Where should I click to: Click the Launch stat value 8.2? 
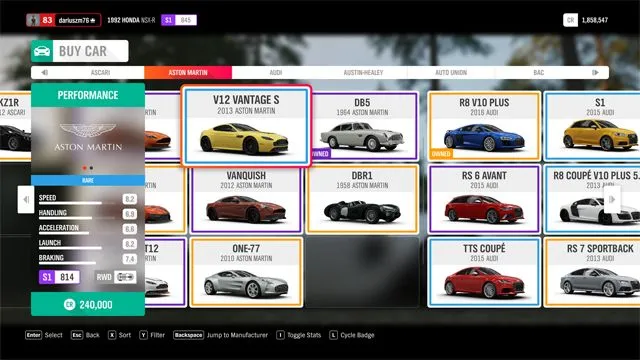130,244
